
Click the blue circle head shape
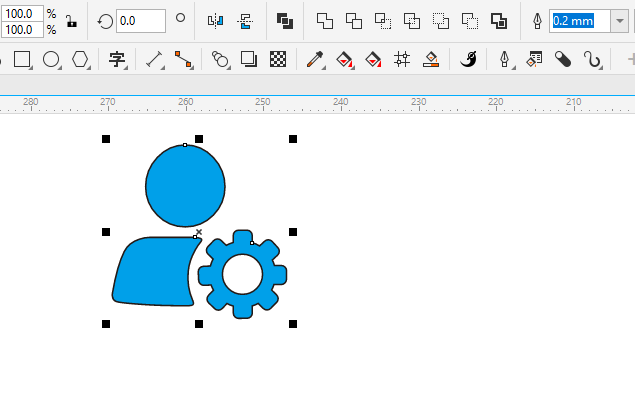coord(185,186)
